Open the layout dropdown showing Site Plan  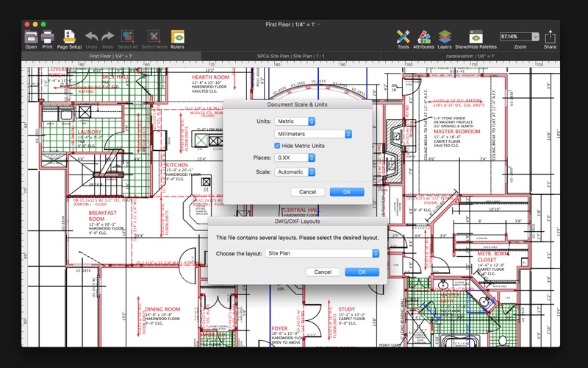point(322,253)
